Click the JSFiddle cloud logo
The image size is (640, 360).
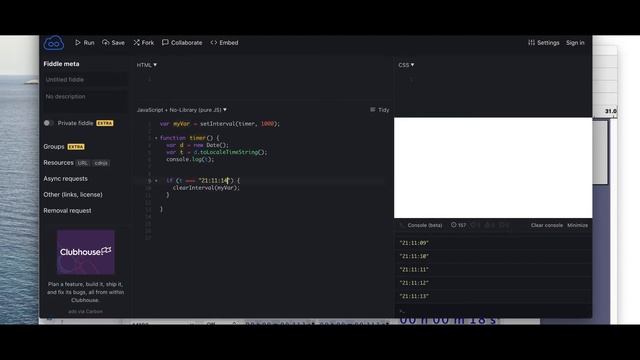coord(54,43)
